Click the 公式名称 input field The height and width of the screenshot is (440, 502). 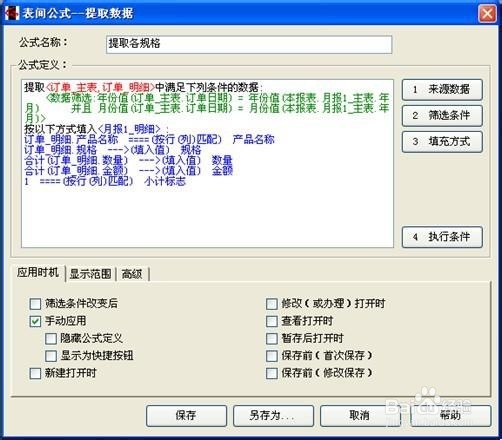point(249,44)
